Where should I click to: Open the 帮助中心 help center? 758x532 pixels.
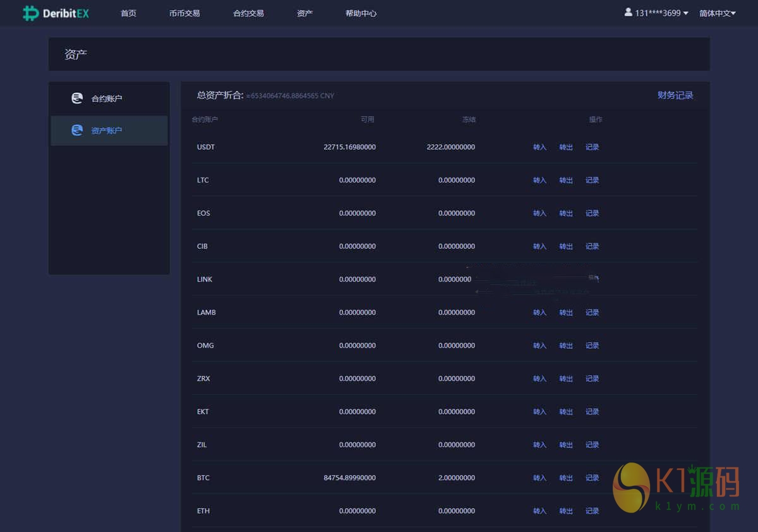click(361, 13)
